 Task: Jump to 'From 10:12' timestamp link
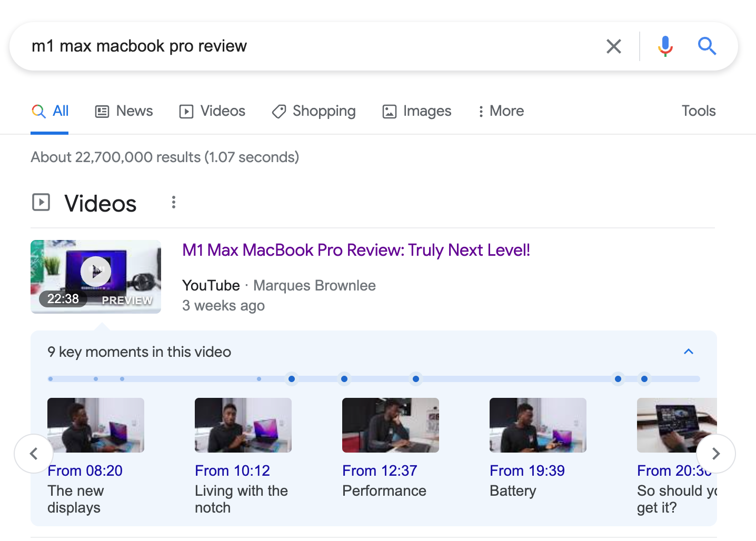[232, 470]
